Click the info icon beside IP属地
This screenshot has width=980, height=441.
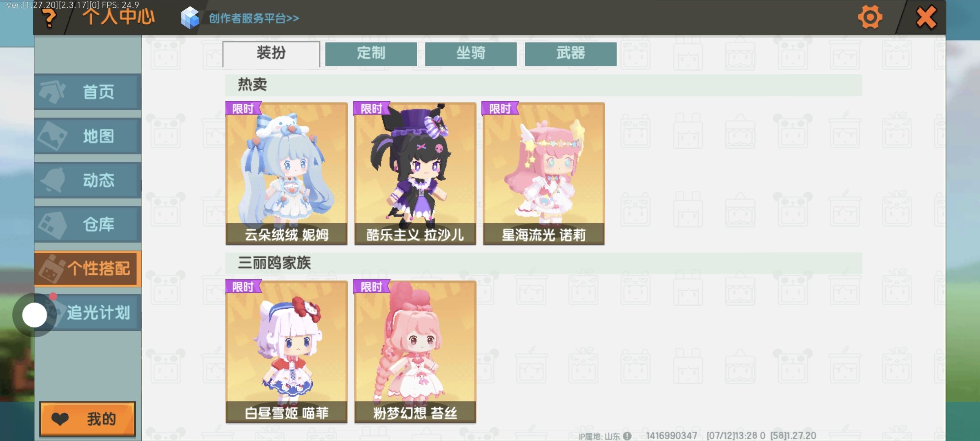coord(628,436)
